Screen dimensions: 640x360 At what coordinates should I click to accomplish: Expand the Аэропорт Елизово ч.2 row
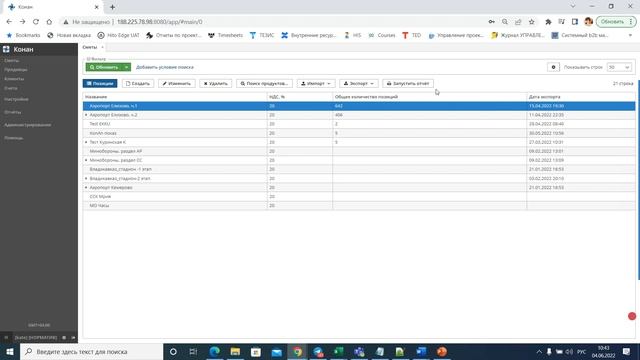click(86, 115)
